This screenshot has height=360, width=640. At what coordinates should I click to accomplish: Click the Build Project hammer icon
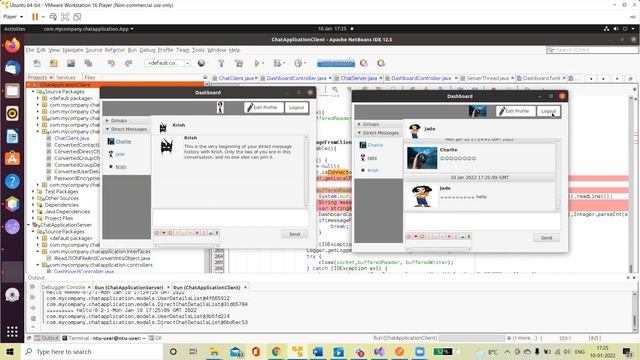pos(221,63)
